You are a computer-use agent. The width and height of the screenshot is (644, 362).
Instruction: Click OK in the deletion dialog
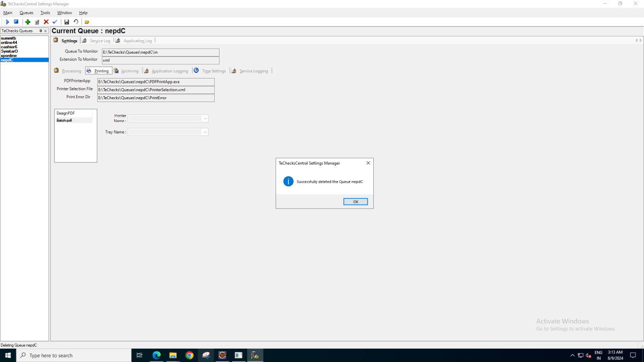point(356,202)
